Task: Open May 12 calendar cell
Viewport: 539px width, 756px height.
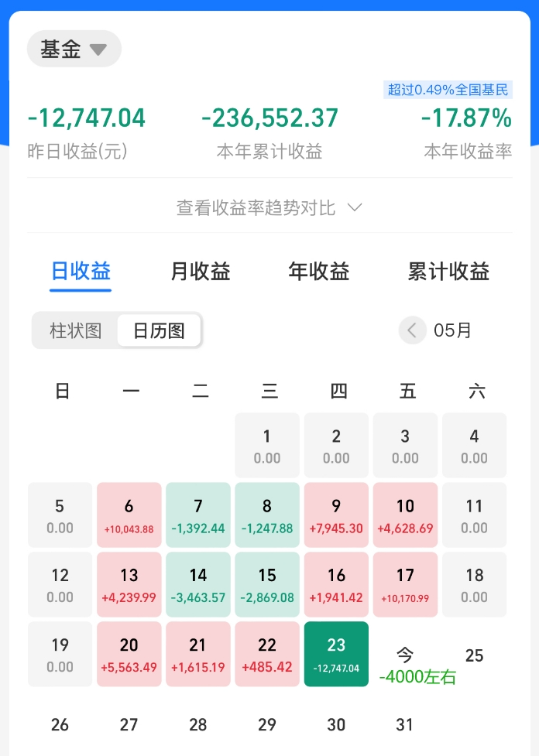Action: (60, 584)
